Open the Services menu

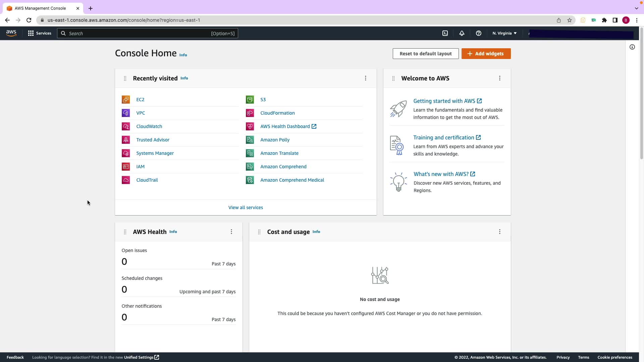click(x=40, y=33)
